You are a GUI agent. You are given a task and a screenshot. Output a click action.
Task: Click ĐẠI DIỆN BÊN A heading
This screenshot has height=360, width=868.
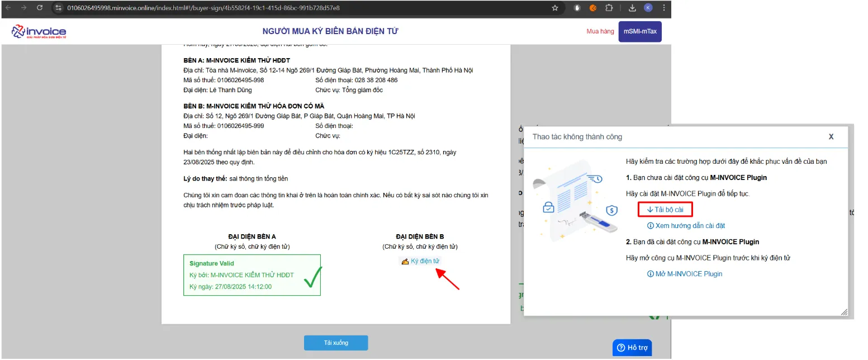tap(252, 236)
